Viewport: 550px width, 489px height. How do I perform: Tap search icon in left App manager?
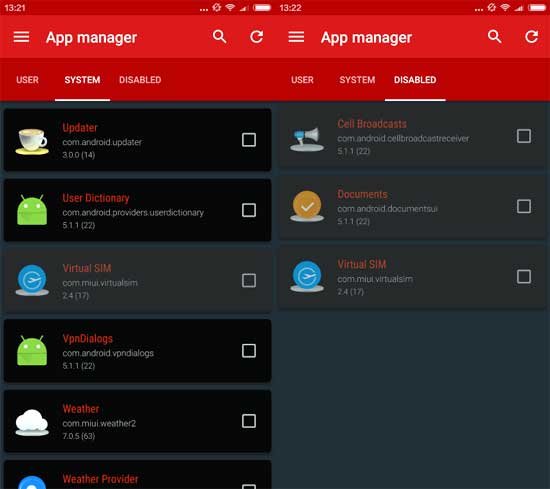click(220, 36)
